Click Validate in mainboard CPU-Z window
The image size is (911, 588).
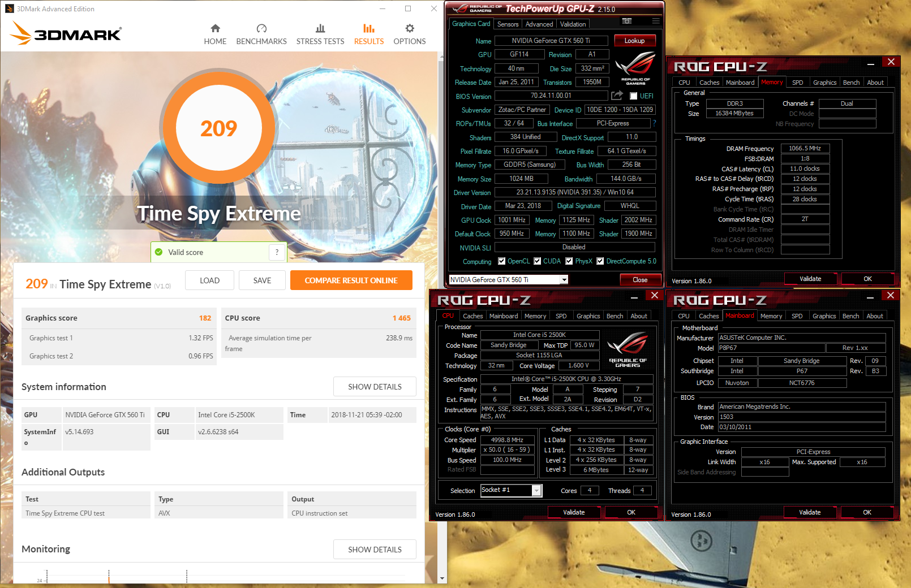(x=810, y=512)
